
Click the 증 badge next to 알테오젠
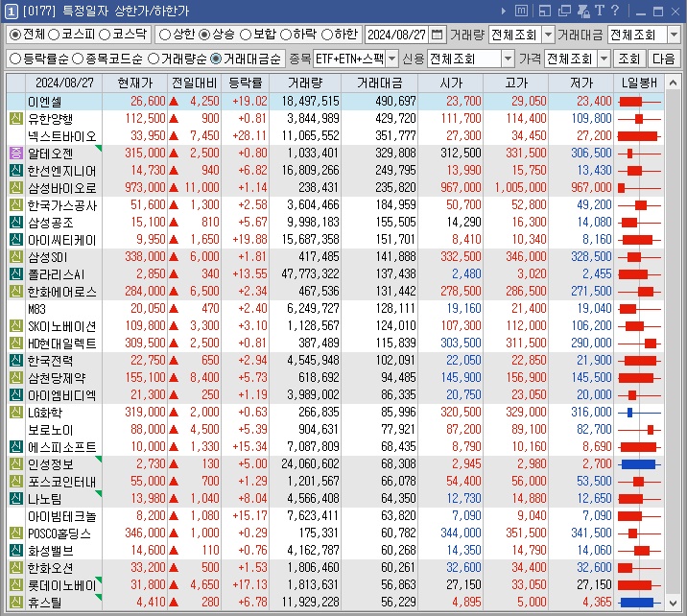(16, 154)
